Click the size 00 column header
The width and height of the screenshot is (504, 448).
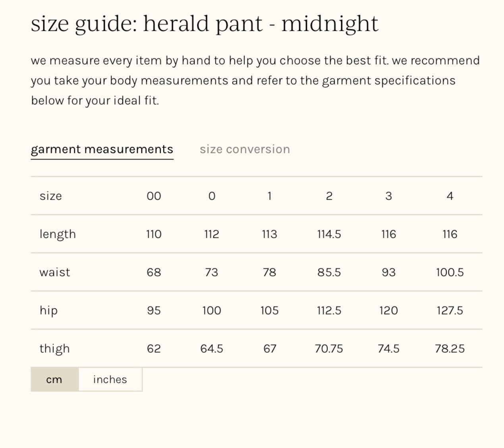pyautogui.click(x=154, y=196)
